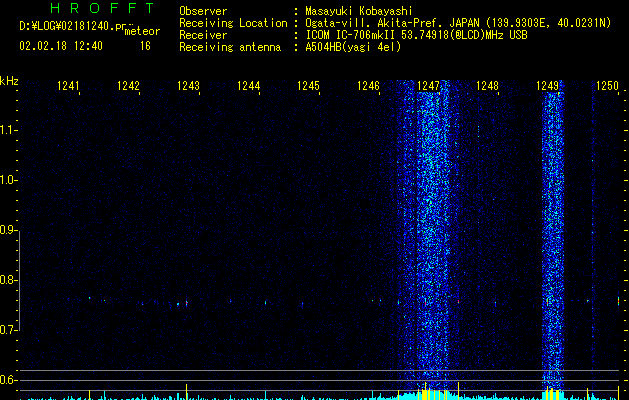The width and height of the screenshot is (629, 400).
Task: Select observer name Masayuki Kobayashi
Action: [x=359, y=11]
